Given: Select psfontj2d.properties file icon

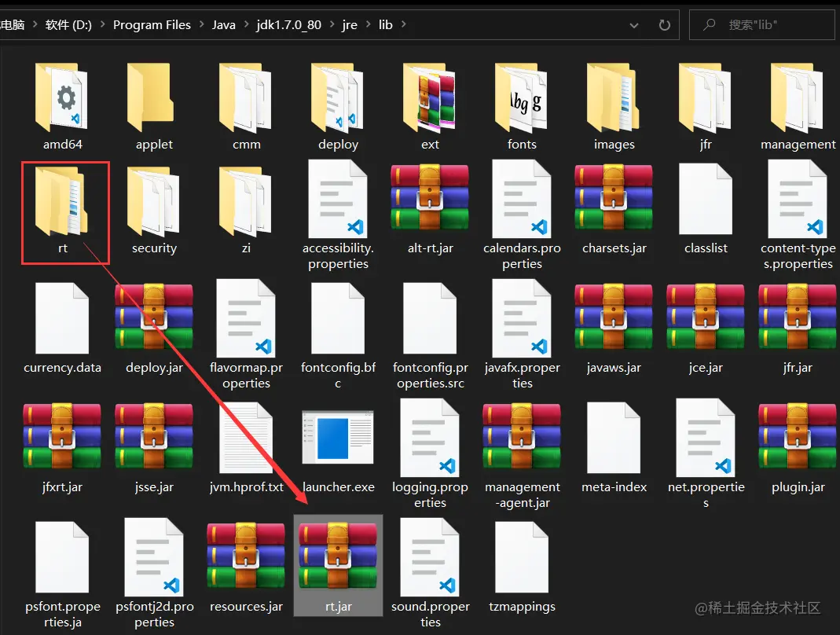Looking at the screenshot, I should [x=154, y=557].
